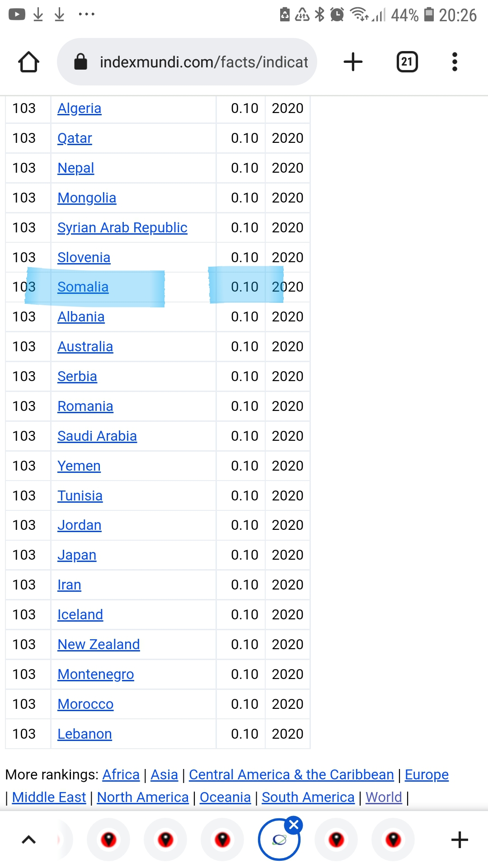Open a new tab with plus icon

coord(353,62)
